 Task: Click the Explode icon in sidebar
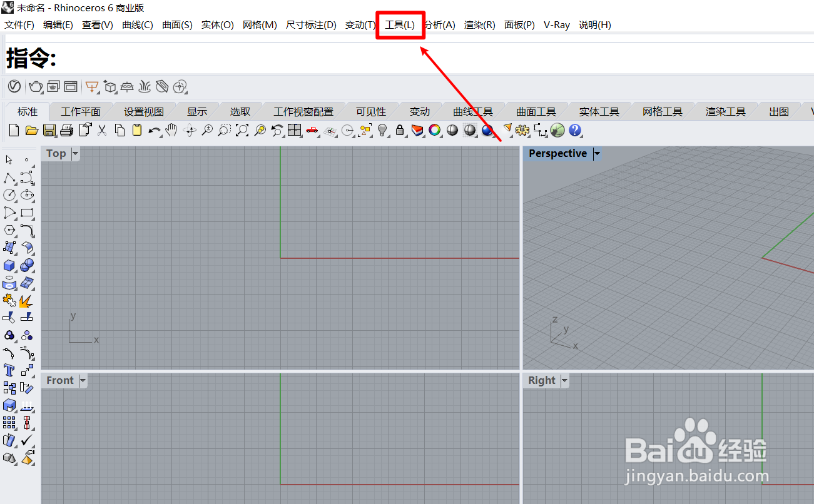pyautogui.click(x=27, y=301)
